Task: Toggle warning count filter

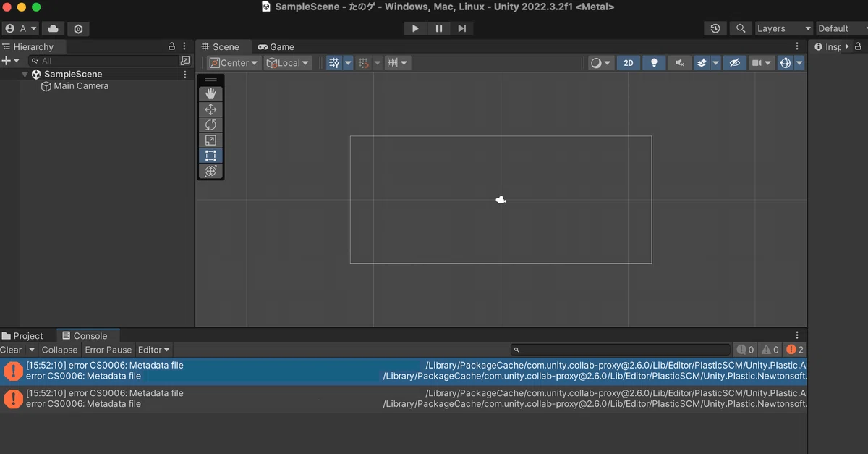Action: [770, 350]
